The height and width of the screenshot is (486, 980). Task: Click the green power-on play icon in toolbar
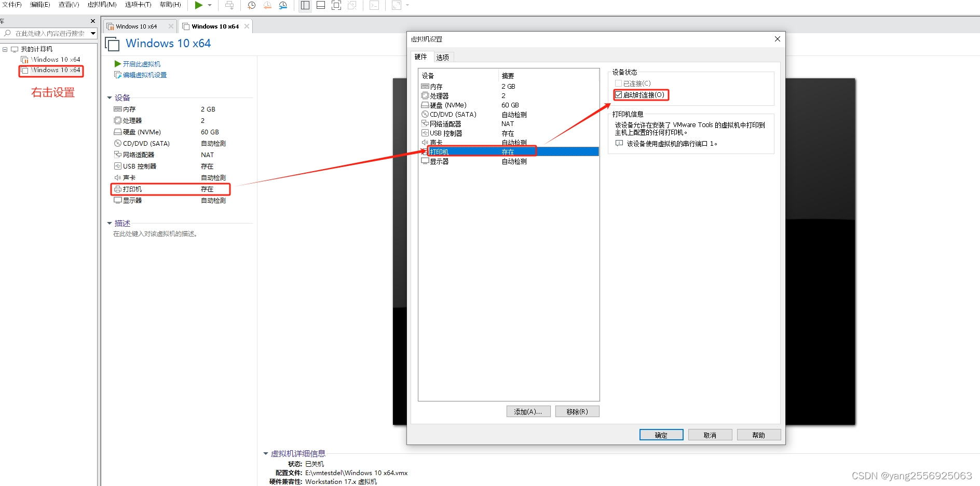coord(198,5)
